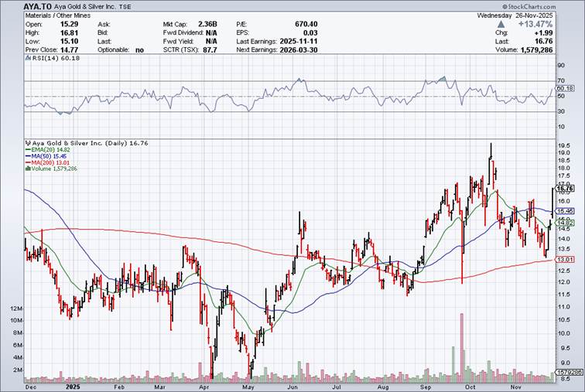This screenshot has height=392, width=585.
Task: Click the 60.18 RSI value tag on right axis
Action: [x=565, y=88]
